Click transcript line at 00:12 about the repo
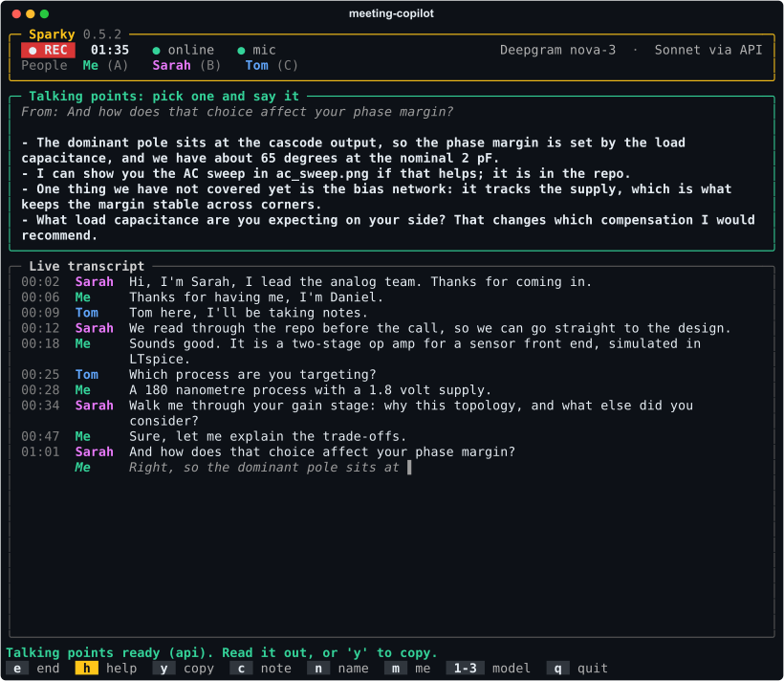784x681 pixels. pyautogui.click(x=376, y=328)
